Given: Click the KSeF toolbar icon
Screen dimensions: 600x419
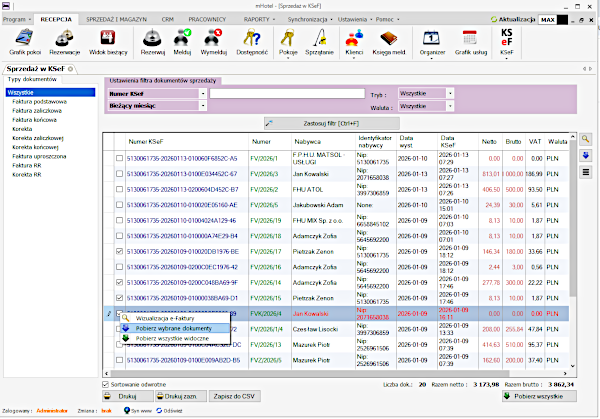Looking at the screenshot, I should (507, 39).
